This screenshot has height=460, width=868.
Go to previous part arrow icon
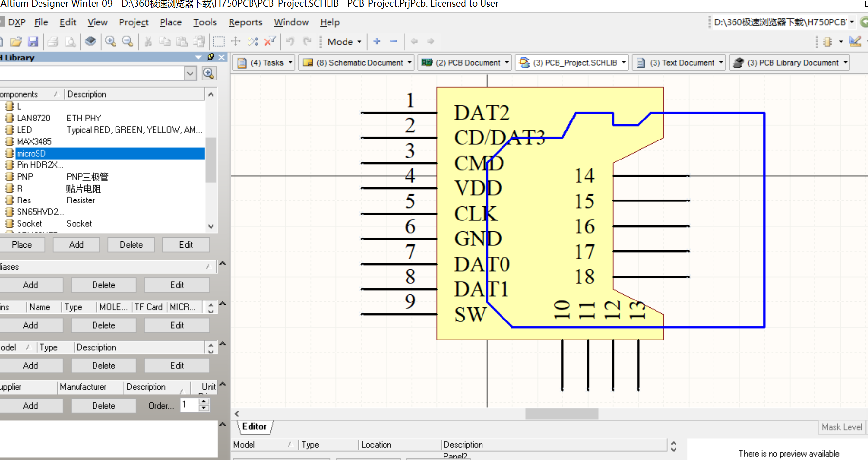[414, 41]
